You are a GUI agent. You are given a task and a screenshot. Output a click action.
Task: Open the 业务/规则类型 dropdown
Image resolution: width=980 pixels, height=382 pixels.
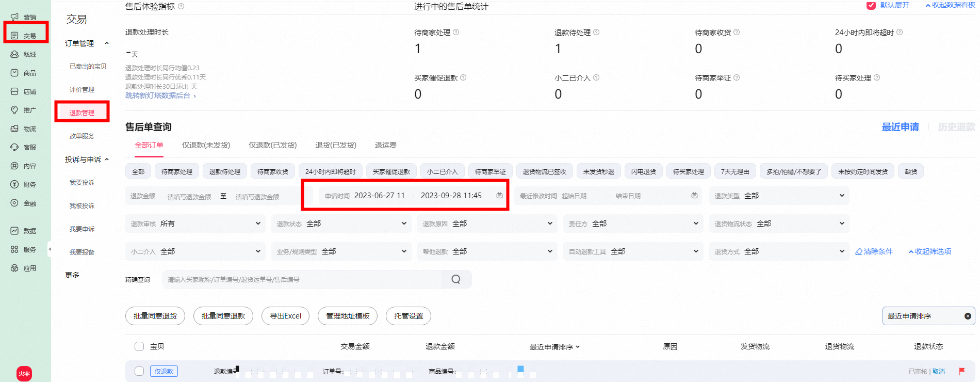point(341,251)
